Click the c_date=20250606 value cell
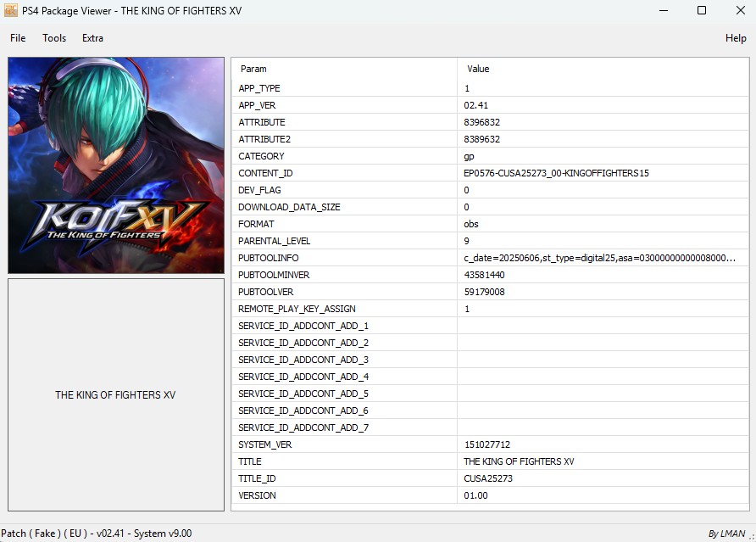 [603, 258]
